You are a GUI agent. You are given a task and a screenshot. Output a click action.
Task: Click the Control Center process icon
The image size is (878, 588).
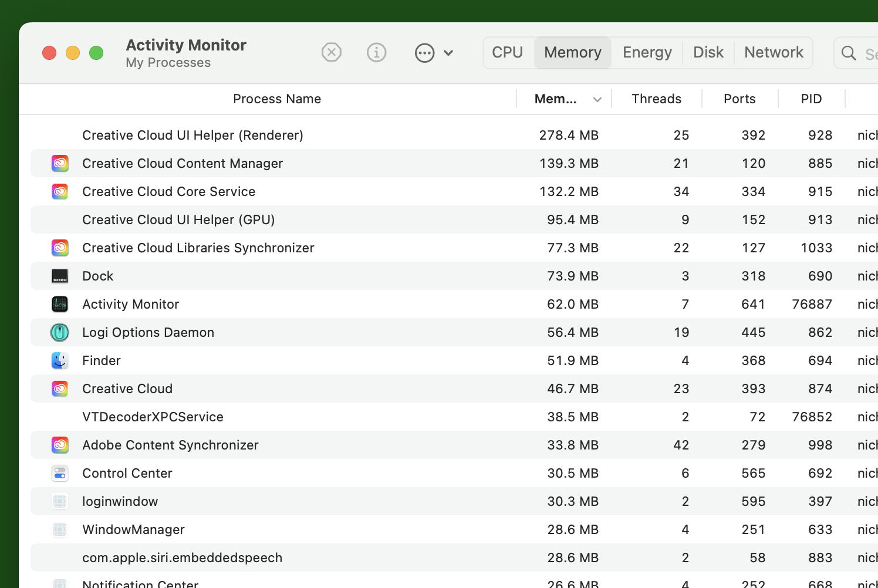click(60, 473)
